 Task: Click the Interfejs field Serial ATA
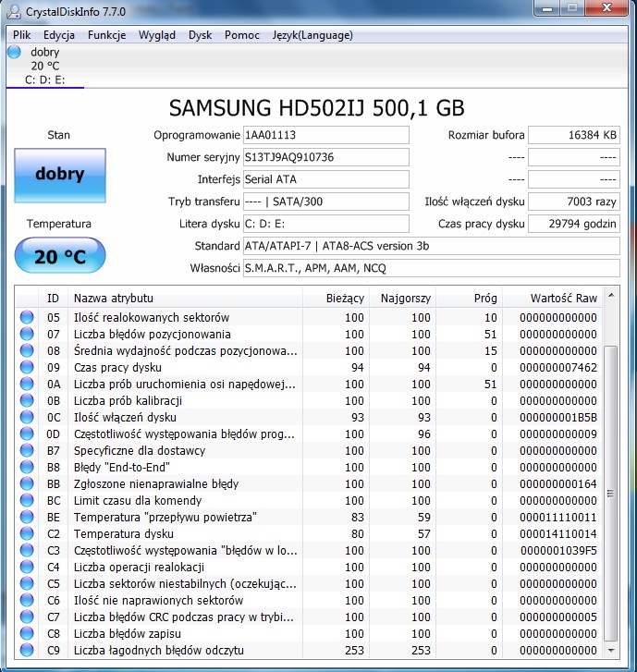pyautogui.click(x=325, y=179)
